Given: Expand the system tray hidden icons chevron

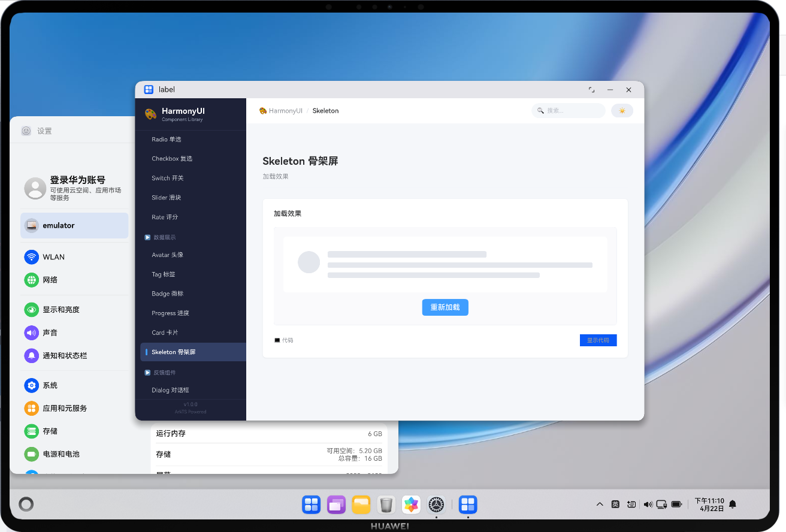Looking at the screenshot, I should coord(600,504).
